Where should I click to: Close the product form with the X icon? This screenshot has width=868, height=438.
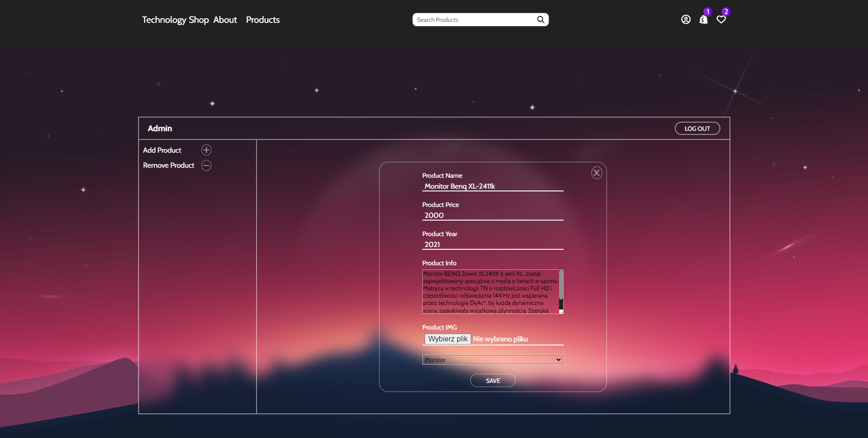click(597, 173)
